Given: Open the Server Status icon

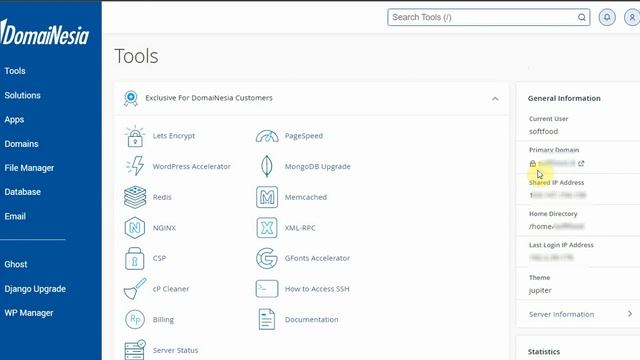Looking at the screenshot, I should tap(135, 350).
